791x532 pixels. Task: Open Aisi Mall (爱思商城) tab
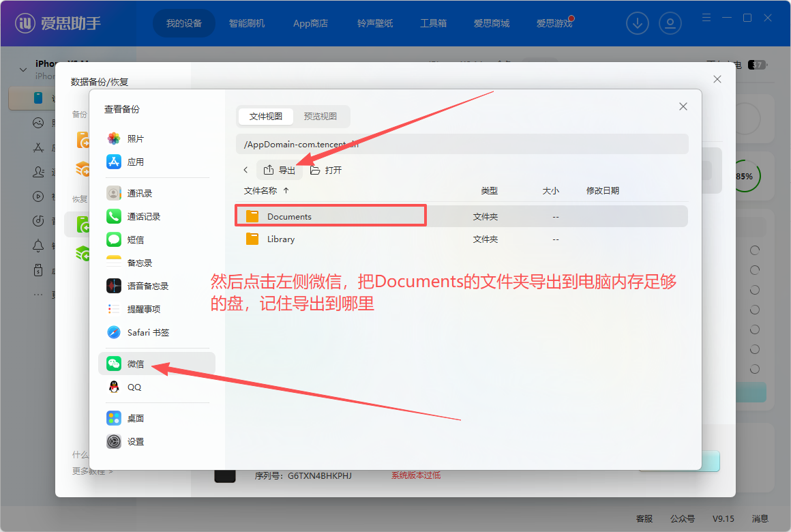(x=492, y=23)
